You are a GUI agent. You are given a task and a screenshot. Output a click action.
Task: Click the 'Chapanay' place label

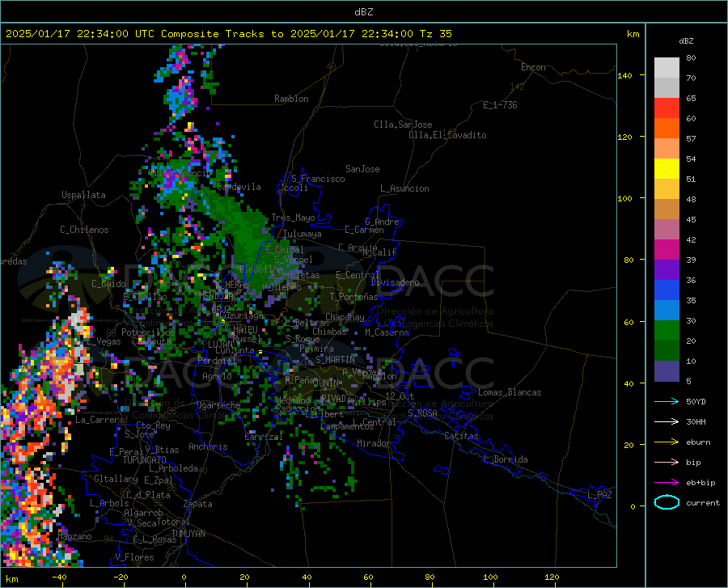click(345, 317)
